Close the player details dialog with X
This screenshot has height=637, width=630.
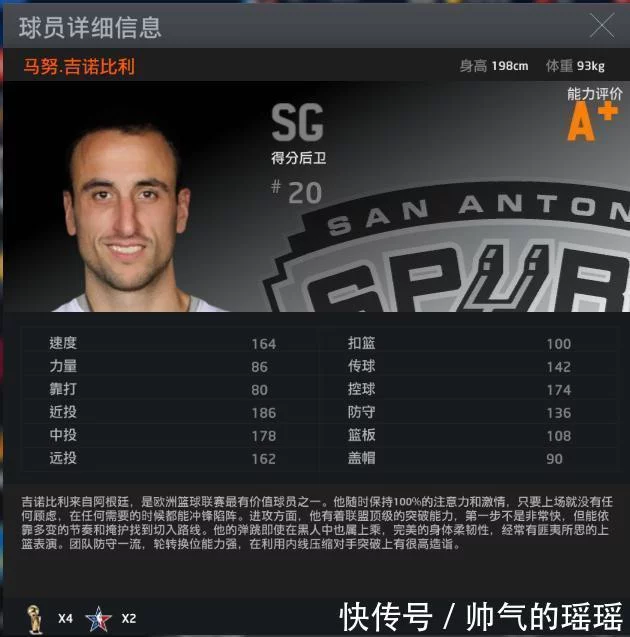pyautogui.click(x=602, y=26)
